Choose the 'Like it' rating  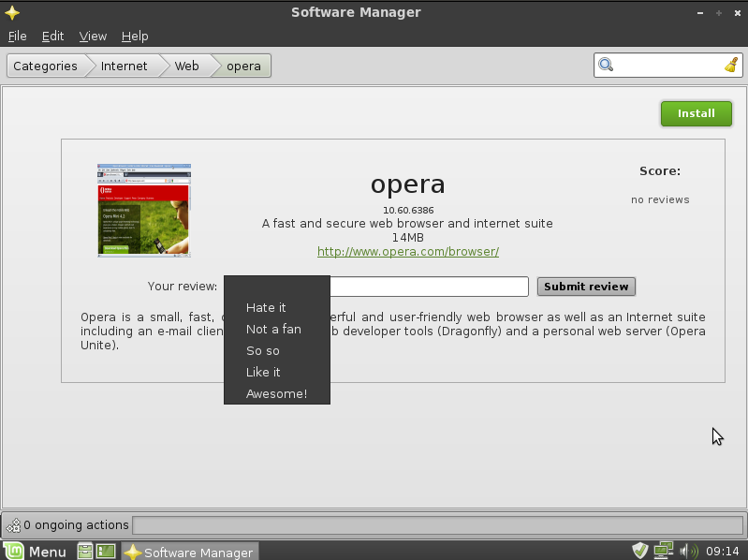(277, 372)
